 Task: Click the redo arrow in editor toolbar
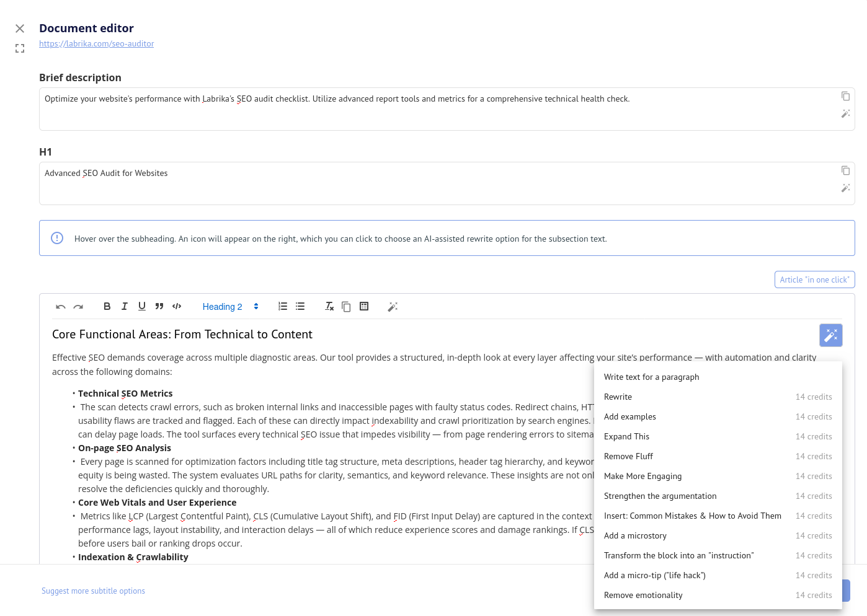(78, 307)
